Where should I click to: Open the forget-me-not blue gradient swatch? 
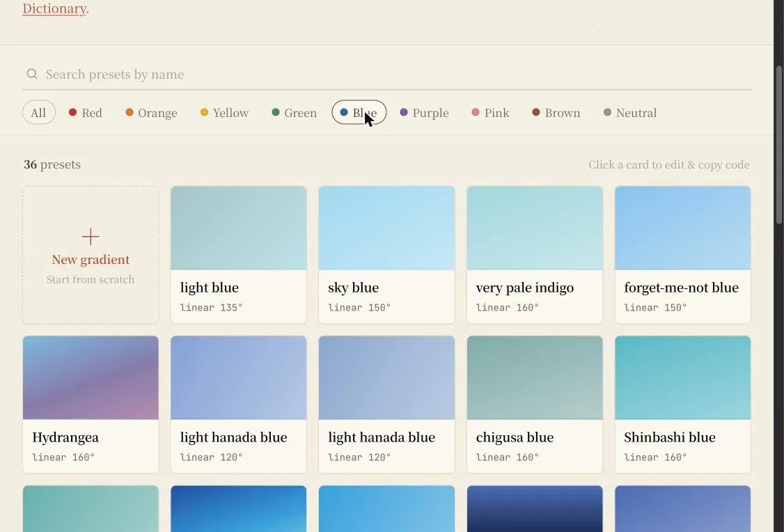pyautogui.click(x=682, y=228)
